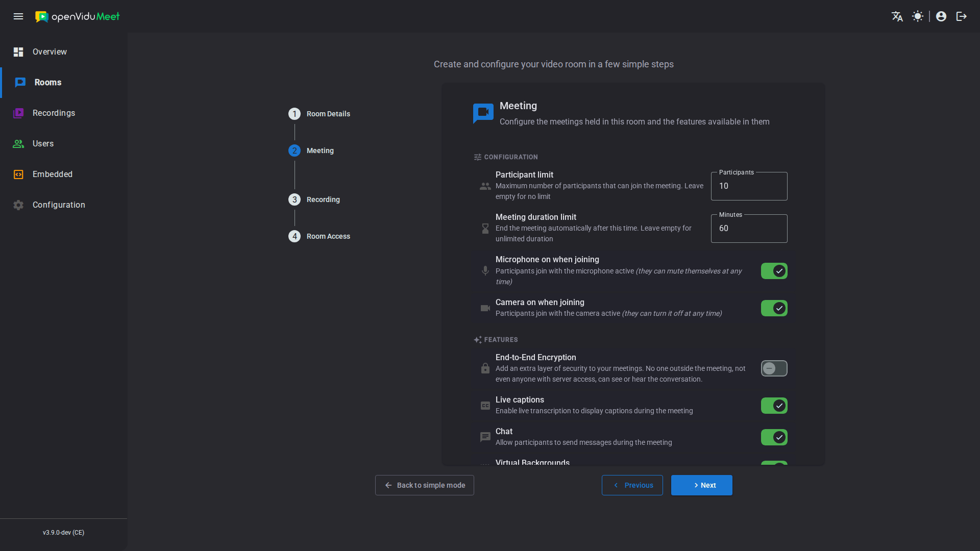Open the user account profile icon
980x551 pixels.
tap(941, 16)
